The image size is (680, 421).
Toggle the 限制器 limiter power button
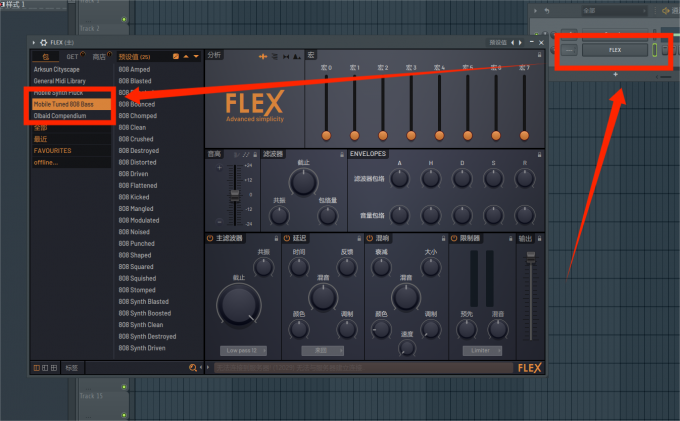pyautogui.click(x=454, y=238)
